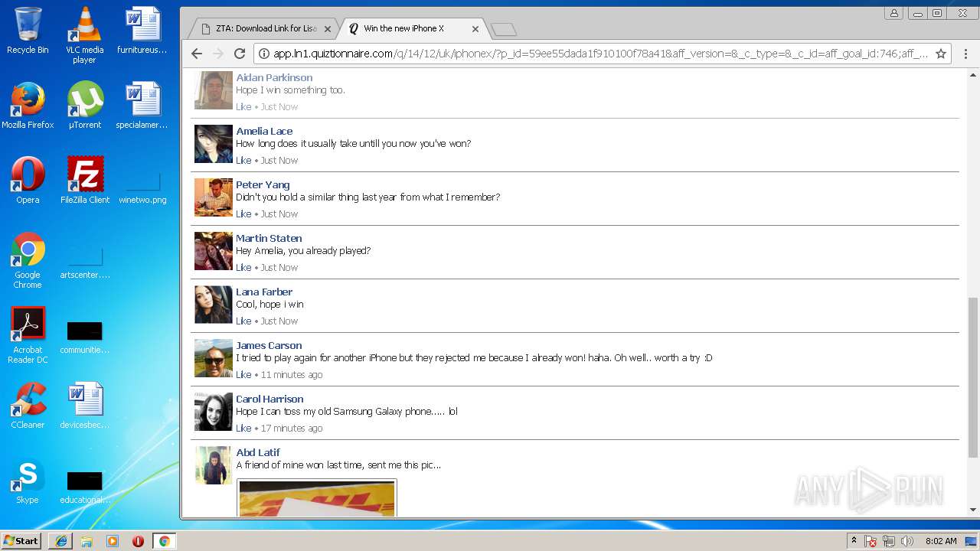980x551 pixels.
Task: Close the 'ZTA: Download Link' tab
Action: (x=328, y=29)
